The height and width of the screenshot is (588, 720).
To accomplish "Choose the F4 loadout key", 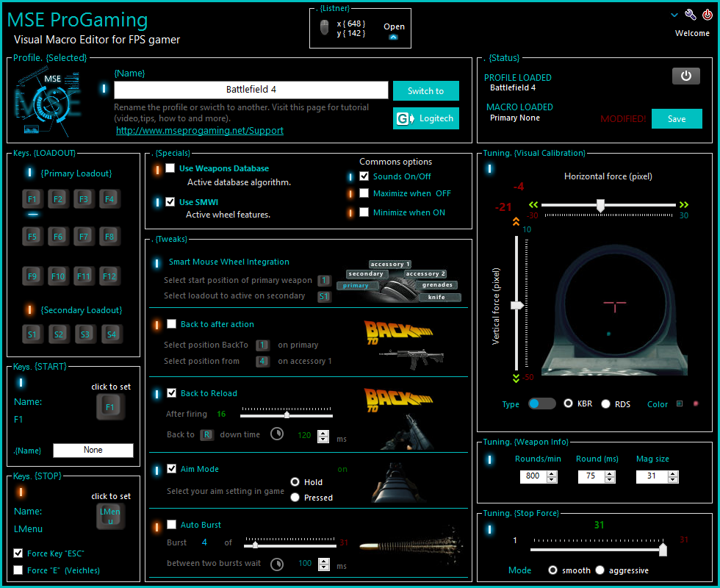I will pyautogui.click(x=109, y=199).
